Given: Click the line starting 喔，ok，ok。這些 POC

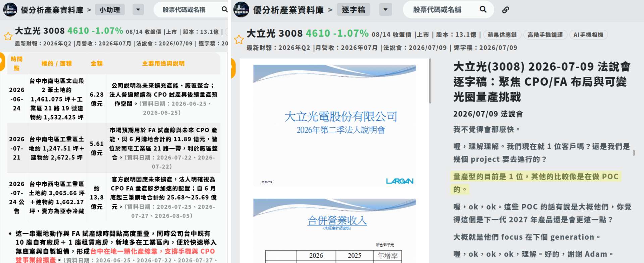Looking at the screenshot, I should coord(542,213).
